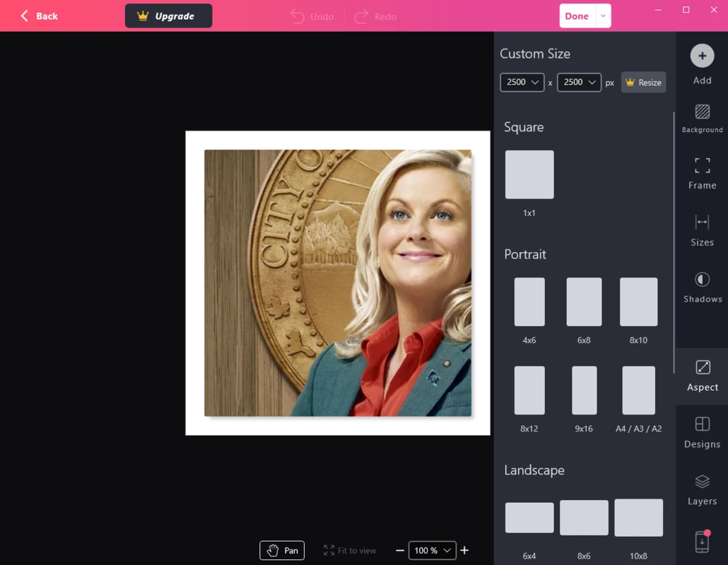Select the 6x8 portrait aspect

pyautogui.click(x=584, y=302)
